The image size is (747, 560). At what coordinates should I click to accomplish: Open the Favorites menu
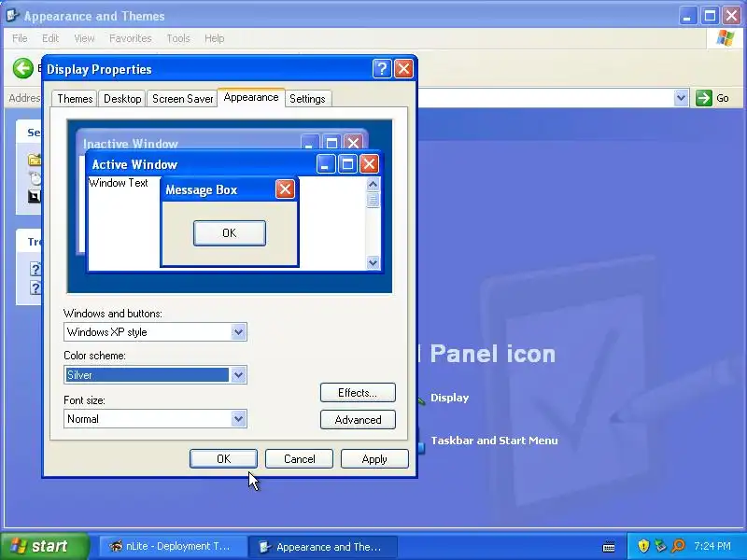point(130,38)
